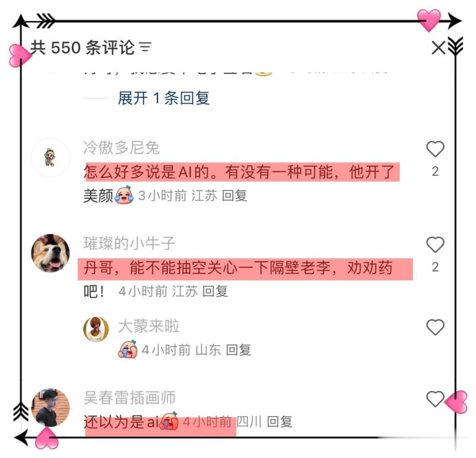Reply to the 4小时前 江苏 comment
This screenshot has height=458, width=476.
tap(215, 291)
